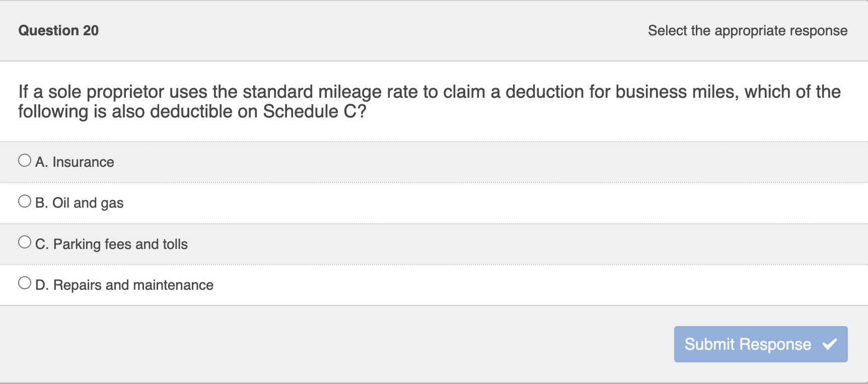Select radio button for option D Repairs and maintenance
The height and width of the screenshot is (384, 868).
pyautogui.click(x=25, y=283)
